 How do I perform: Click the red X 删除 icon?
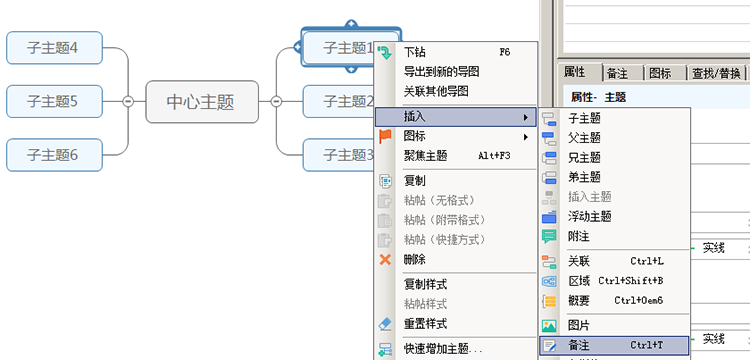point(385,260)
